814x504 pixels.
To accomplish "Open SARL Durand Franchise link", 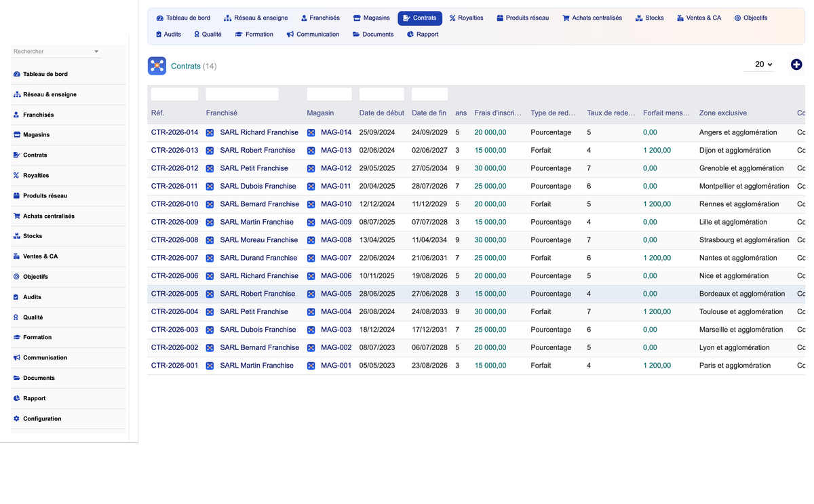I will (258, 258).
